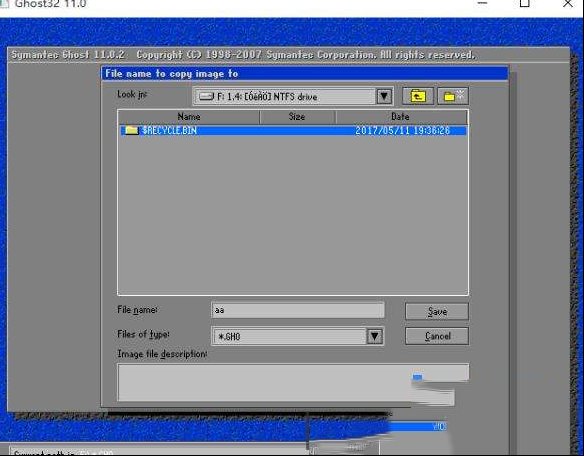The width and height of the screenshot is (584, 456).
Task: Expand the Look in drive dropdown arrow
Action: (384, 96)
